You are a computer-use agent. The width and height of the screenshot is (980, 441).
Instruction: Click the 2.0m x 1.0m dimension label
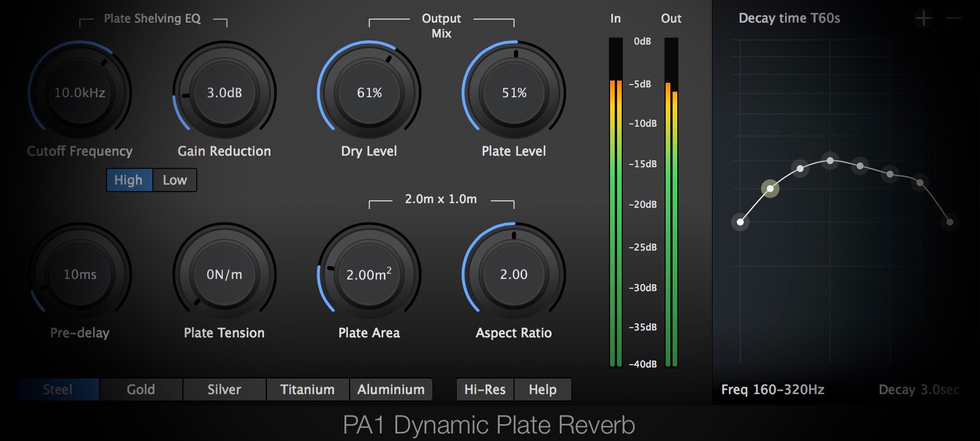coord(441,199)
